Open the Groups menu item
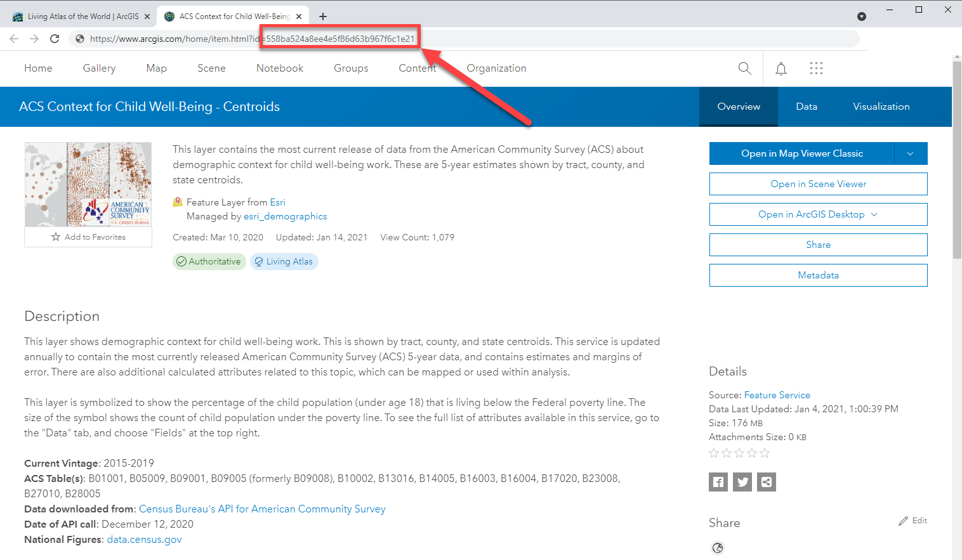Screen dimensions: 962x560 click(351, 68)
